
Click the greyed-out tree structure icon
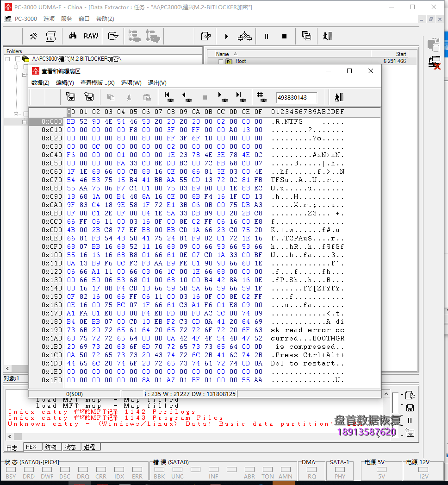coord(134,36)
